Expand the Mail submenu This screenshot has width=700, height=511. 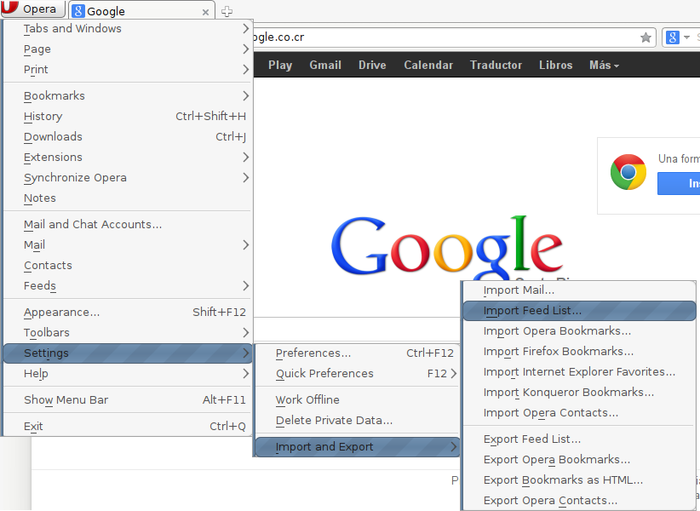[128, 245]
